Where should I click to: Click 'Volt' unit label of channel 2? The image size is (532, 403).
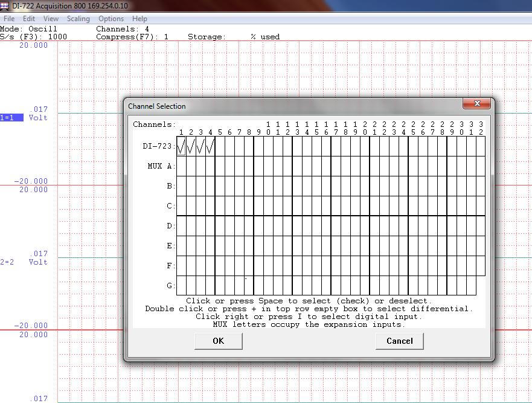coord(38,262)
